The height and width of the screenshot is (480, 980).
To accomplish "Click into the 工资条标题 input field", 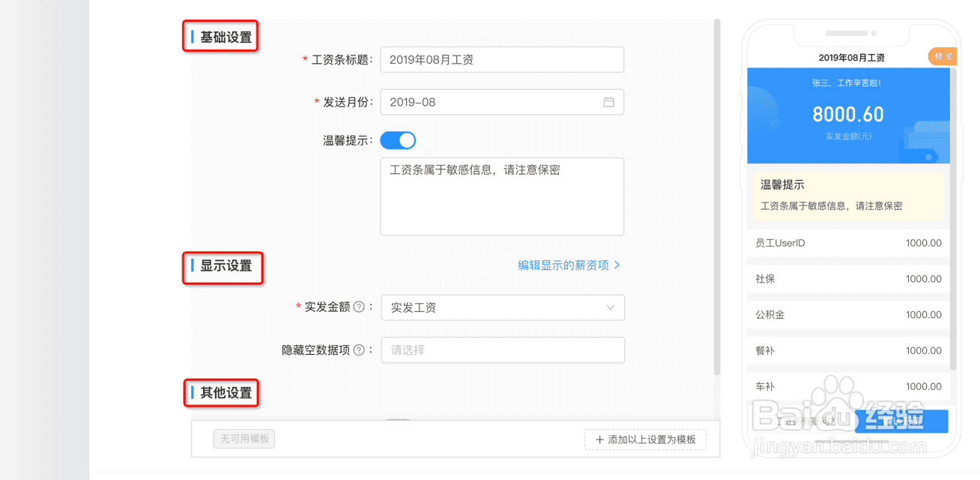I will click(x=502, y=60).
